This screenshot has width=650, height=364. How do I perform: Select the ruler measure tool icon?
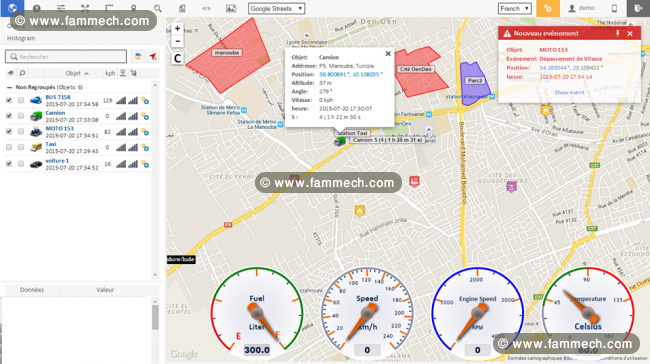coord(109,8)
